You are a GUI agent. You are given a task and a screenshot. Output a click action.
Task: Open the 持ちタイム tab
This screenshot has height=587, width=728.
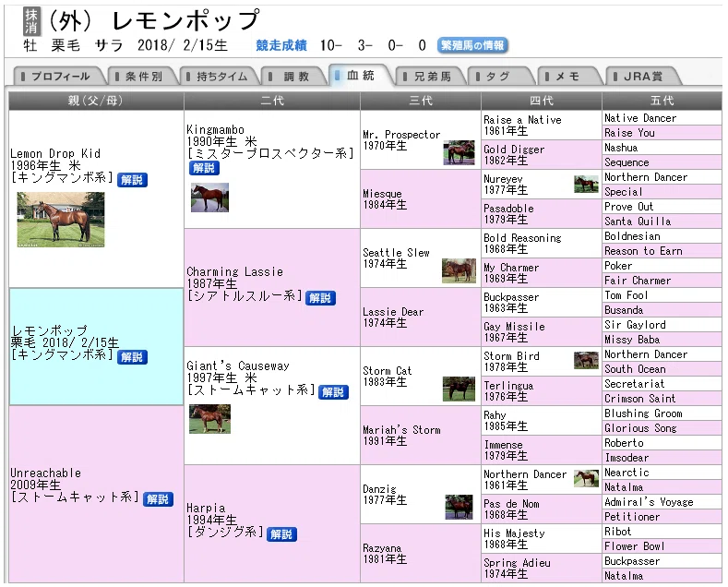[x=221, y=77]
